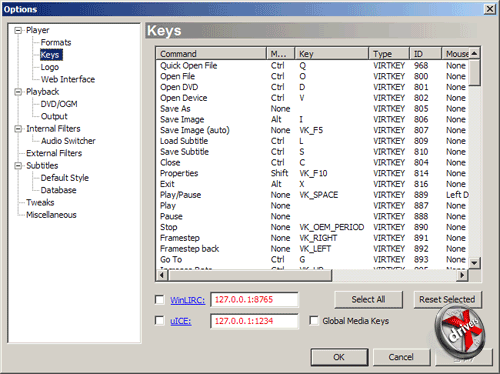This screenshot has width=500, height=374.
Task: Sort by the Type column header
Action: (389, 54)
